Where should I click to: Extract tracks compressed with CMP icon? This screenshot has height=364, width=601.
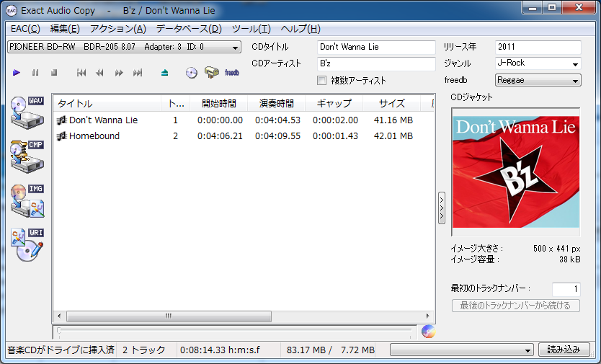(27, 156)
